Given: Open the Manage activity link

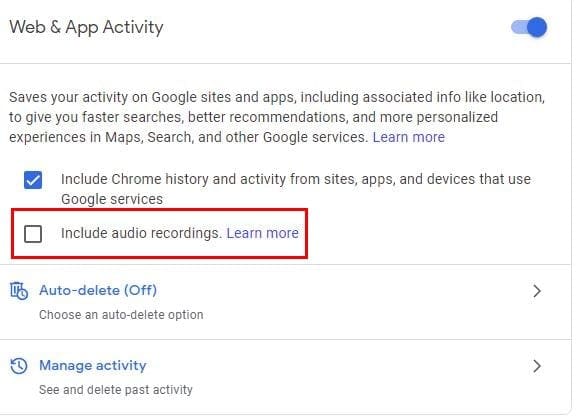Looking at the screenshot, I should [93, 365].
